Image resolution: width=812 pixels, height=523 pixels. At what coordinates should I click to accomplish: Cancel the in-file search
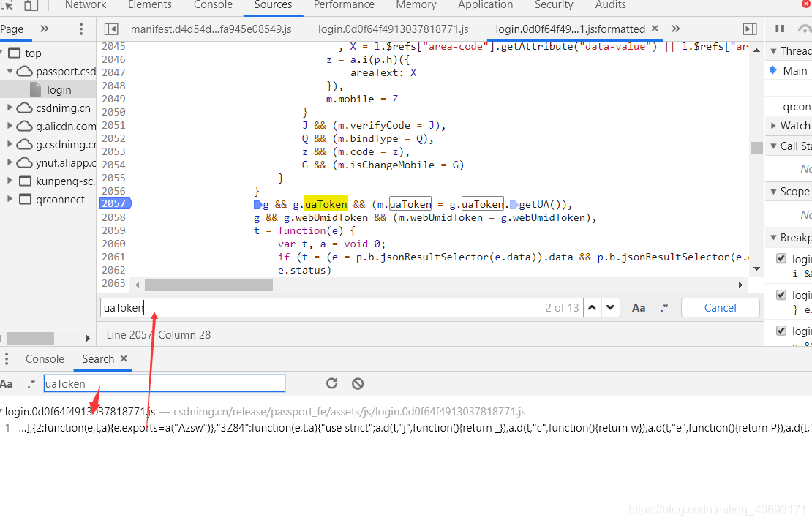720,308
